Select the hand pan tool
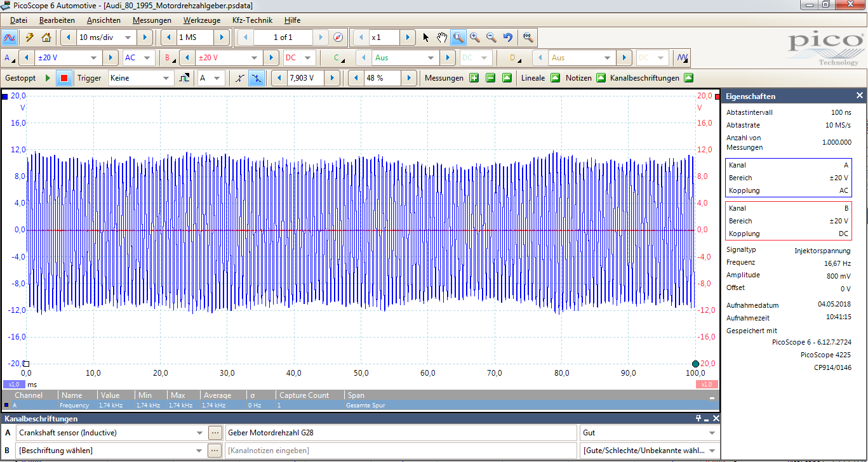The height and width of the screenshot is (462, 868). coord(442,37)
